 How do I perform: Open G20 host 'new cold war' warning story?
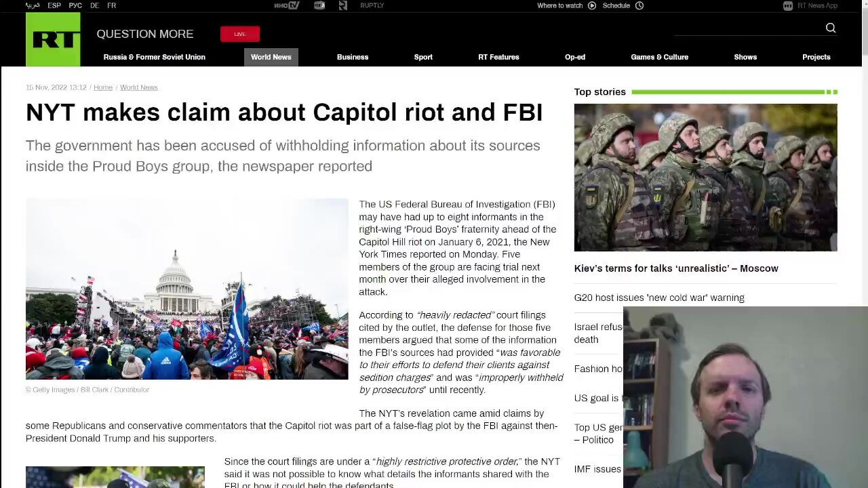click(x=659, y=298)
